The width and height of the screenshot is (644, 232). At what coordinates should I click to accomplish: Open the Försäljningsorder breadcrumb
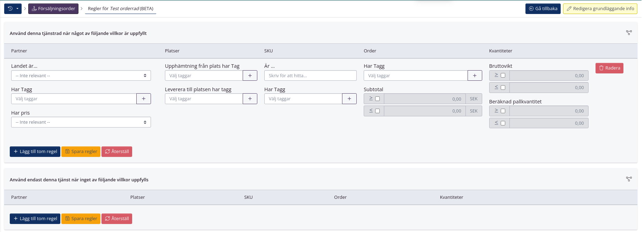53,9
